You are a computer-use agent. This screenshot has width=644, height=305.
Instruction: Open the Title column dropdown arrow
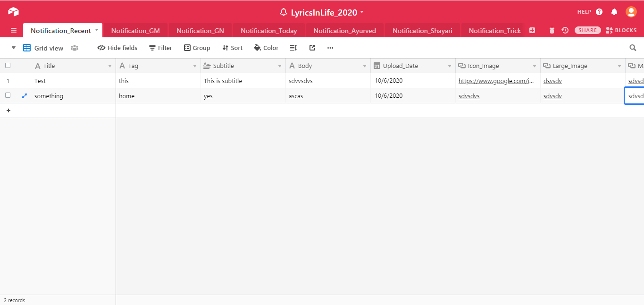coord(110,66)
